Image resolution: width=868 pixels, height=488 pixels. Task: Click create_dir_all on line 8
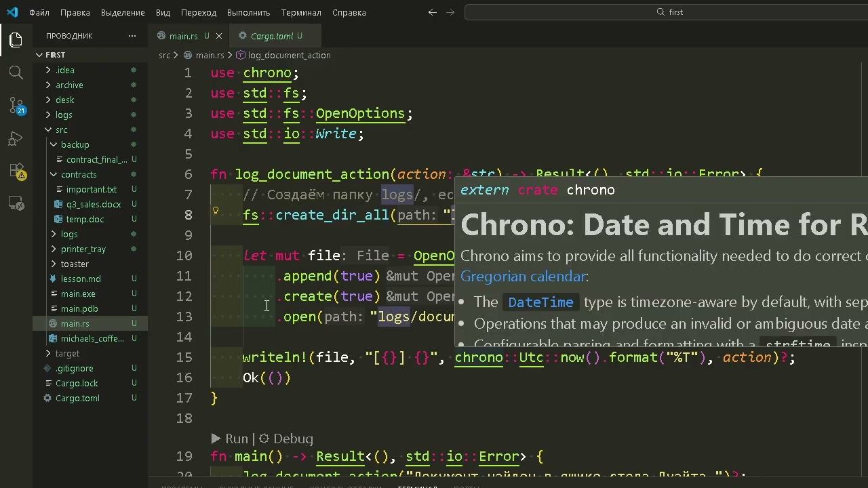(332, 215)
